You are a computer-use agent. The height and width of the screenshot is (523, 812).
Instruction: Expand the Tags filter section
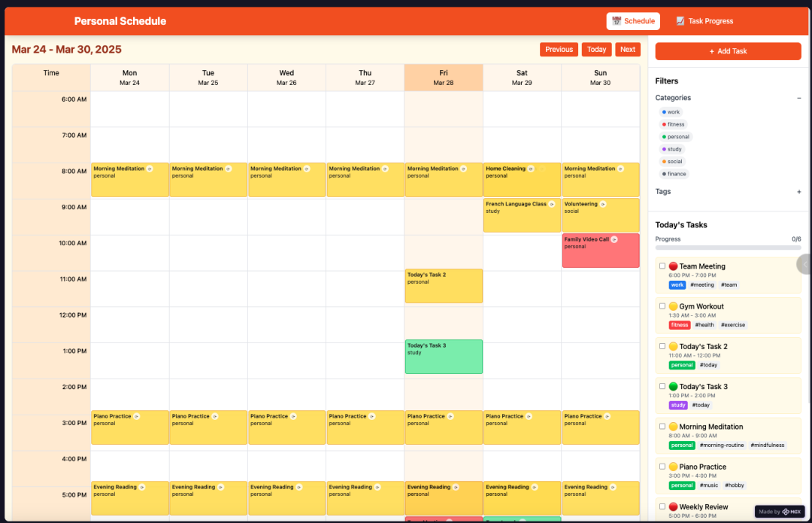point(799,192)
